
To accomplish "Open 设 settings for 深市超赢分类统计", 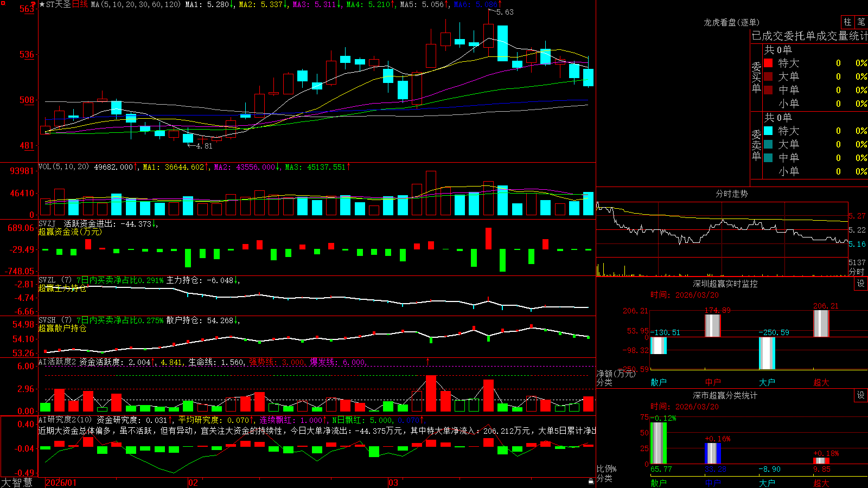I will [x=861, y=395].
